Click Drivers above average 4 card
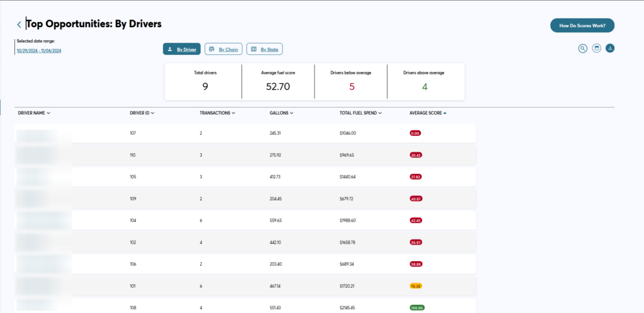The image size is (644, 313). coord(426,81)
